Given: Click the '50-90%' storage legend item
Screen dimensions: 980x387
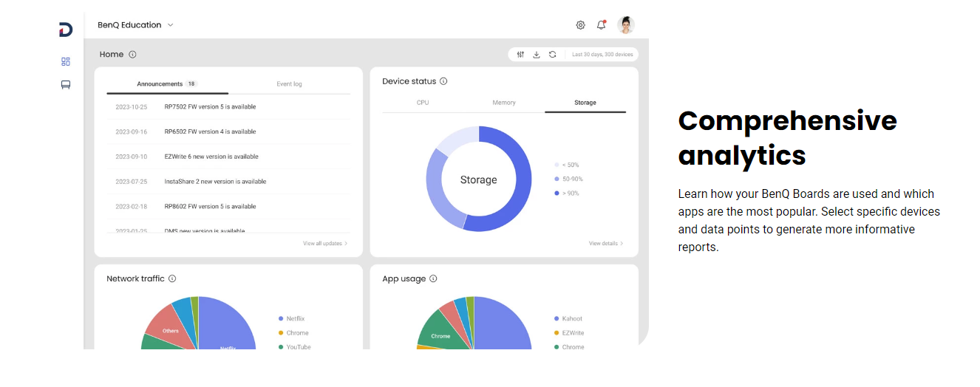Looking at the screenshot, I should tap(568, 179).
